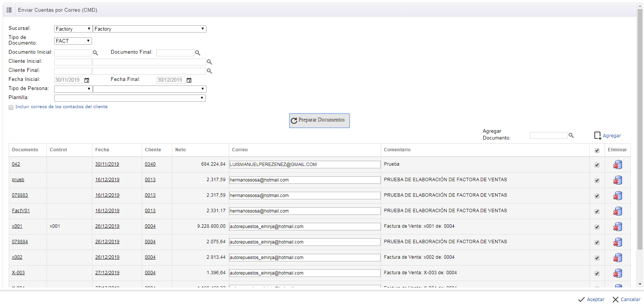Open the Cliente Inicial lookup icon
Image resolution: width=644 pixels, height=306 pixels.
click(209, 62)
